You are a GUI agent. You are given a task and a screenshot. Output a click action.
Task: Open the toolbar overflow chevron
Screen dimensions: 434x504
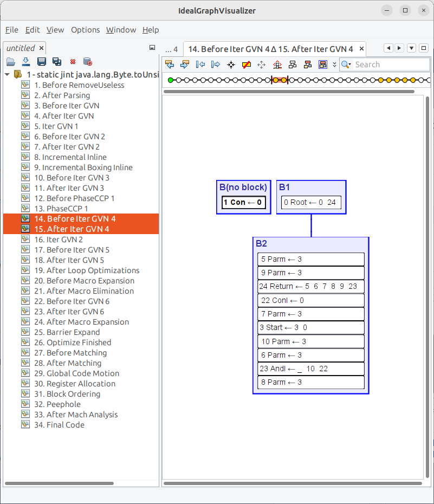point(334,64)
